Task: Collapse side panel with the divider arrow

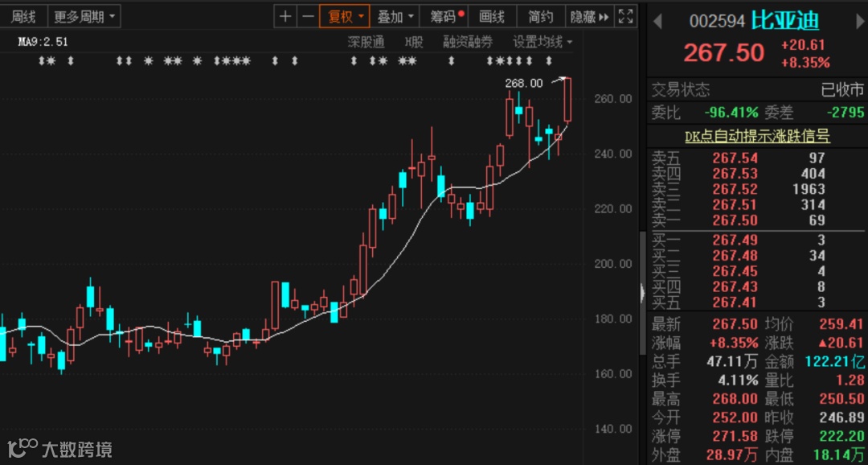Action: pyautogui.click(x=642, y=293)
